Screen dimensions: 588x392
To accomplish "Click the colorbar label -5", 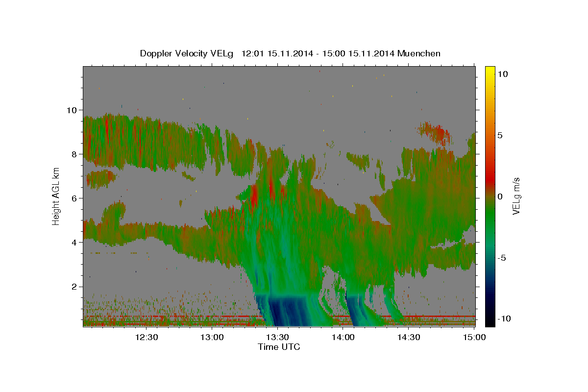I will pyautogui.click(x=503, y=258).
